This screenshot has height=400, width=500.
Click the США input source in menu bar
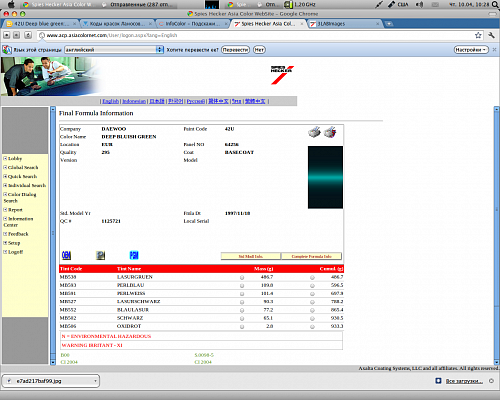tap(403, 4)
